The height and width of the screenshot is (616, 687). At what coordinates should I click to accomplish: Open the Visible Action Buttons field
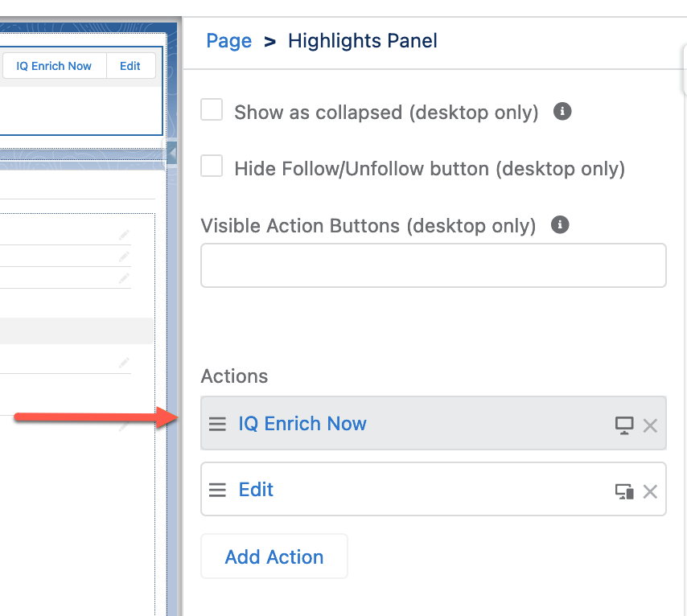click(x=433, y=265)
